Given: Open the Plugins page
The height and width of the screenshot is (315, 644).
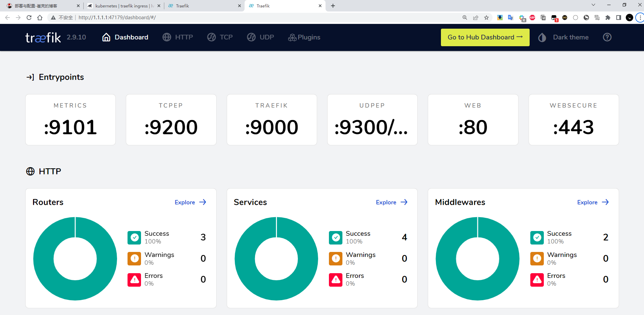Looking at the screenshot, I should tap(304, 37).
